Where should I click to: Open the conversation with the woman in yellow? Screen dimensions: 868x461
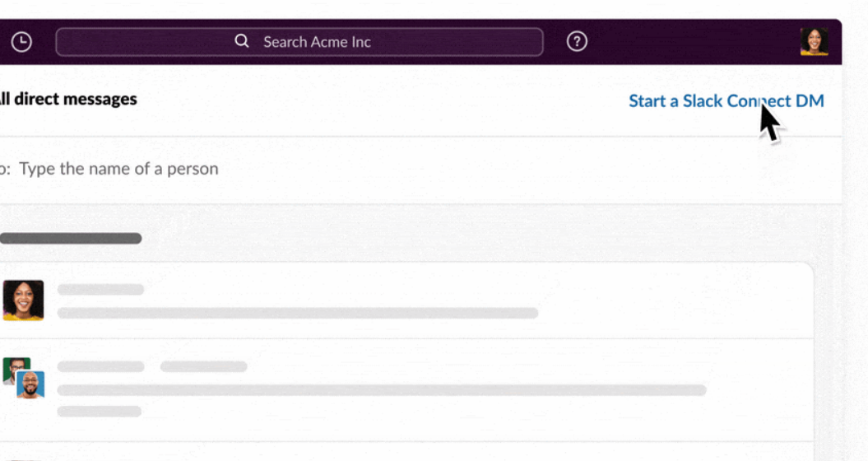coord(407,300)
